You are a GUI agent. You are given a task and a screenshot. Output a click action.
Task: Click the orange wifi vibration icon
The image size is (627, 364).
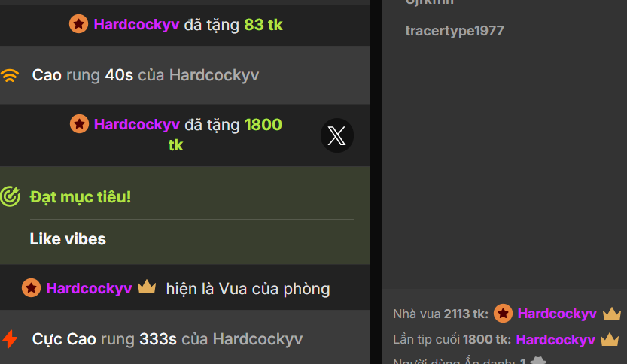click(10, 75)
